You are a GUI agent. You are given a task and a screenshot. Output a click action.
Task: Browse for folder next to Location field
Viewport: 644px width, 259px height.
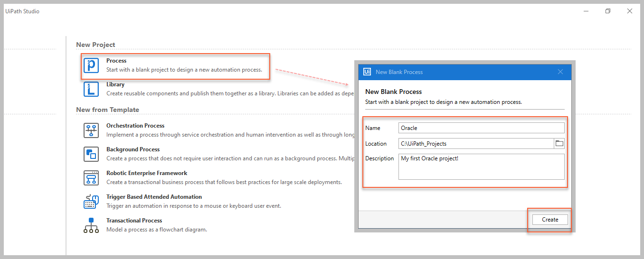559,143
